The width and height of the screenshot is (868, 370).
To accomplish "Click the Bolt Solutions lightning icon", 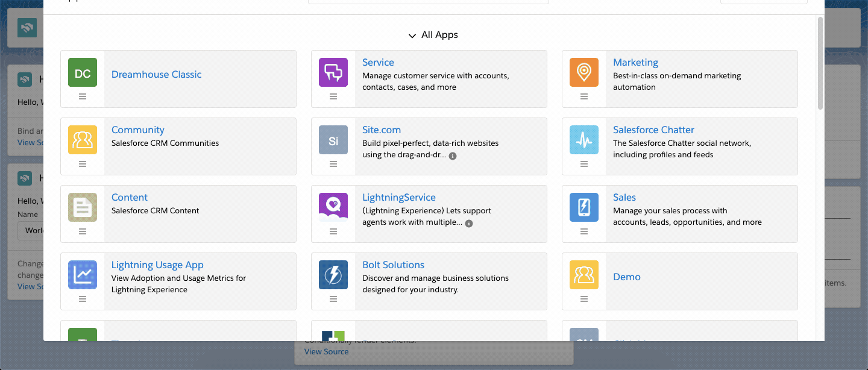I will click(x=333, y=275).
